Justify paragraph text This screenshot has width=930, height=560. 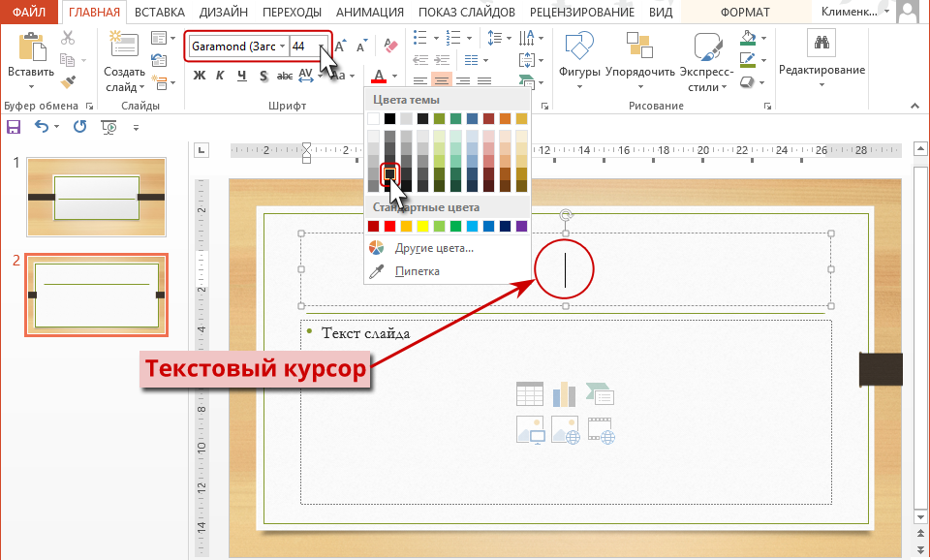click(x=484, y=81)
